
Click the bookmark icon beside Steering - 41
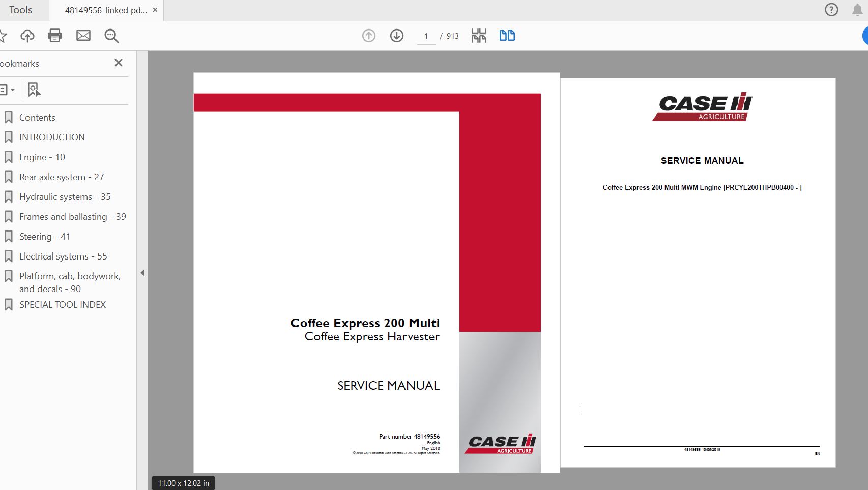(9, 237)
